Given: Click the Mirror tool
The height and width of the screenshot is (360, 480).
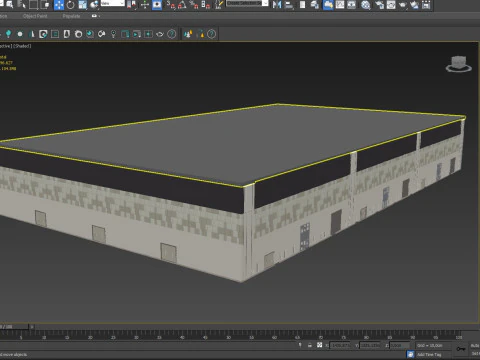Looking at the screenshot, I should click(x=277, y=5).
